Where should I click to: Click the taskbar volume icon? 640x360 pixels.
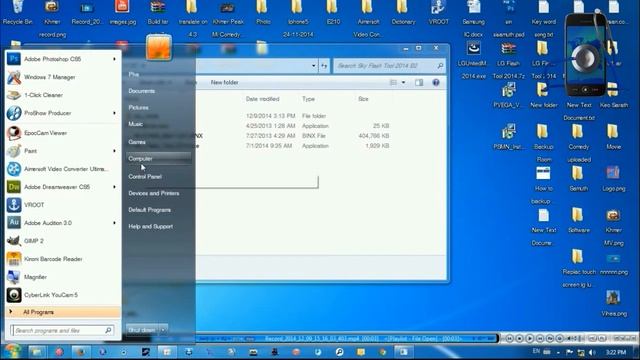tap(592, 352)
